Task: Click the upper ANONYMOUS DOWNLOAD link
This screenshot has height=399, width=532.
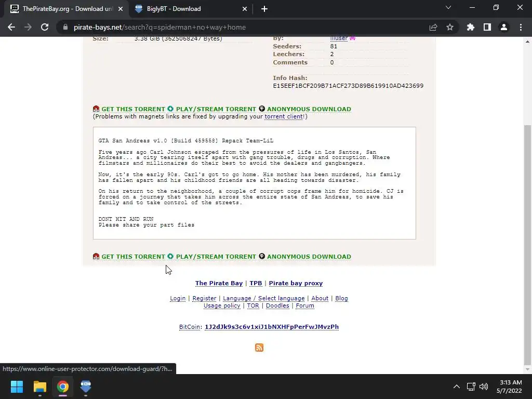Action: [x=309, y=109]
